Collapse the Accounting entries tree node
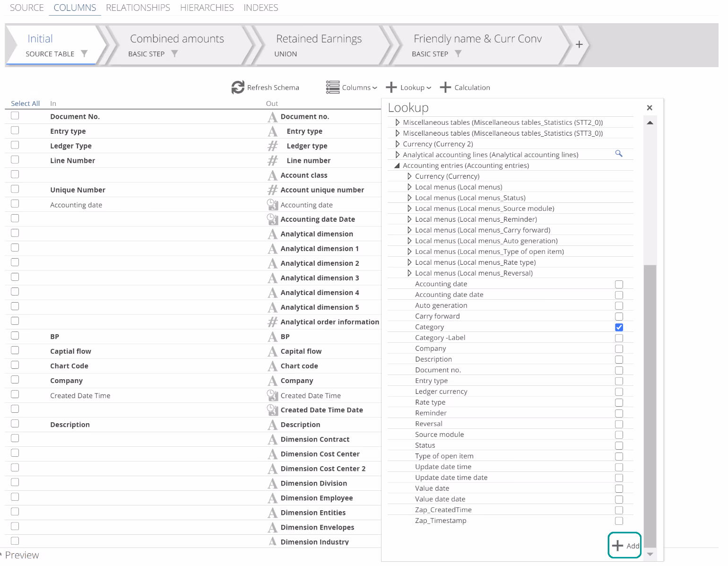Screen dimensions: 728x566 tap(397, 165)
